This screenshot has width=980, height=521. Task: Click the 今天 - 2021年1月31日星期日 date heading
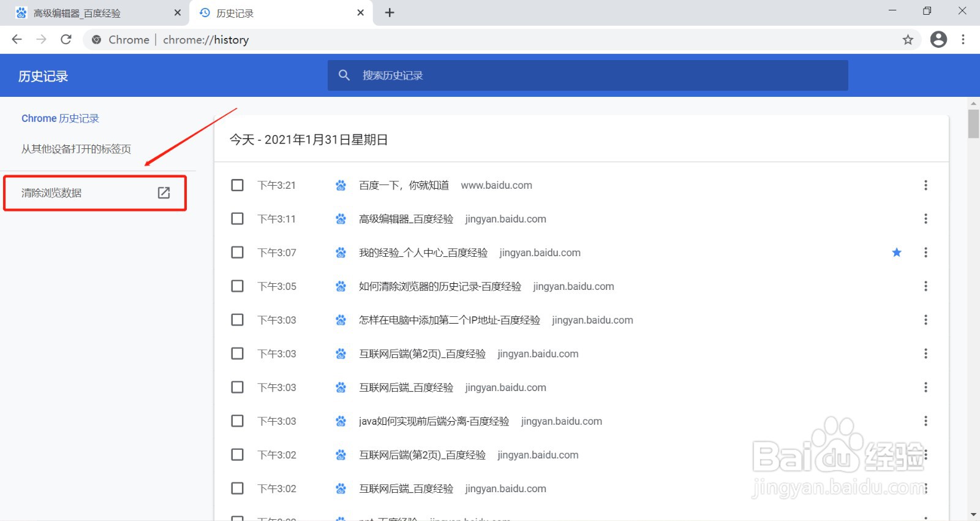309,140
